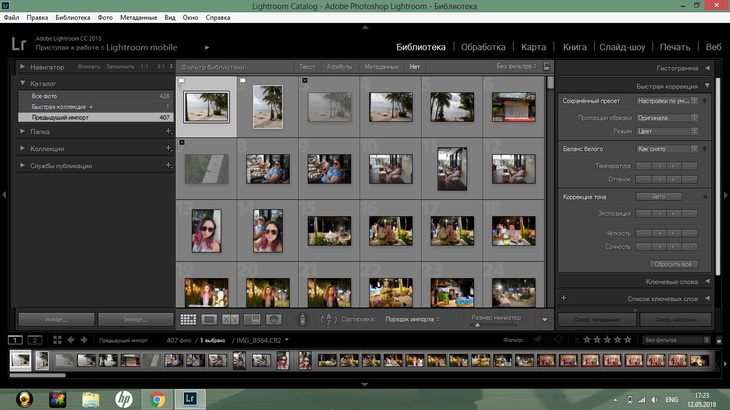Switch to Grid view icon in toolbar
The height and width of the screenshot is (410, 730).
tap(188, 319)
